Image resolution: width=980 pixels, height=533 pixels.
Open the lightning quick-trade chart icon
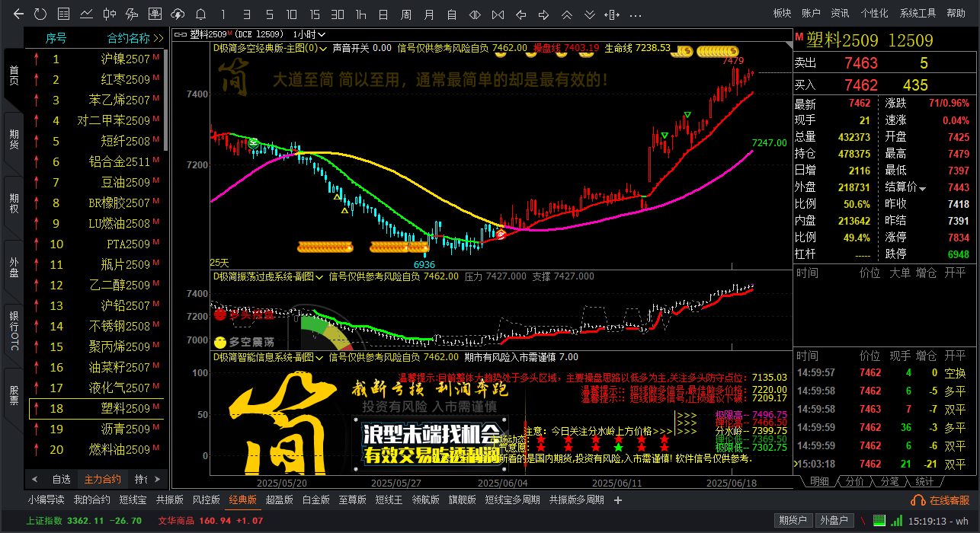tap(133, 14)
